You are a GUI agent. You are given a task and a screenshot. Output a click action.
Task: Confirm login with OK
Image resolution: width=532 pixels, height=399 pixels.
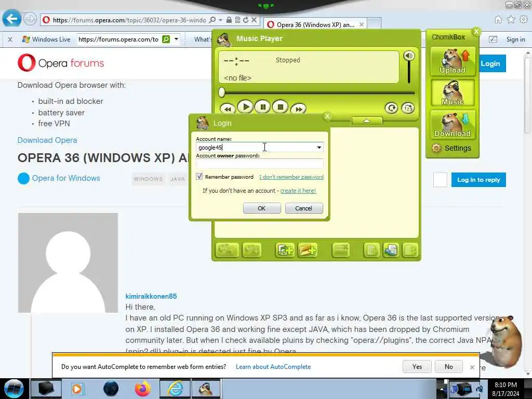point(262,208)
